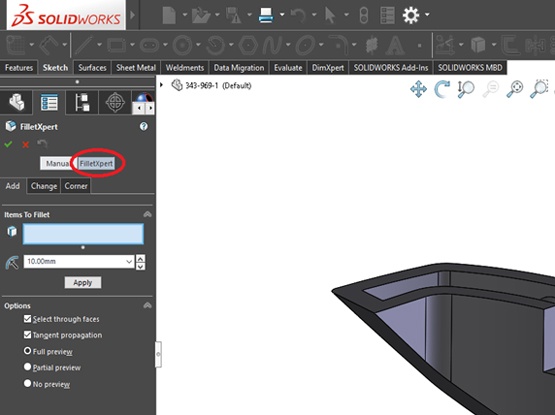Switch to the Sheet Metal tab
Screen dimensions: 555x415
click(136, 68)
